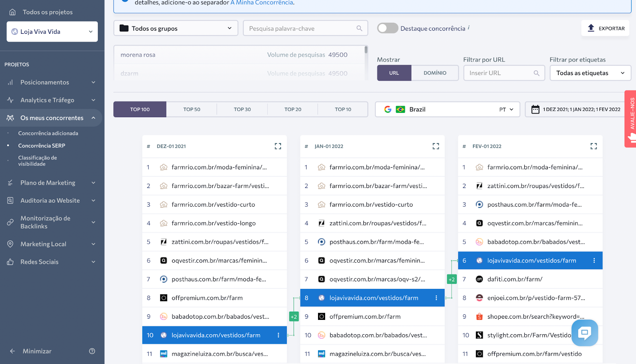Click the keyword list scrollbar
This screenshot has height=364, width=636.
coord(366,50)
